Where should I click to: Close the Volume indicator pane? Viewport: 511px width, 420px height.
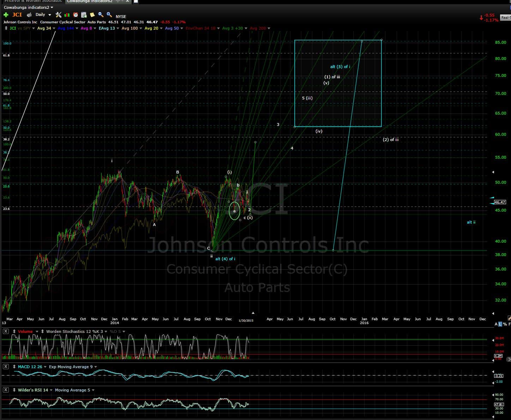6,331
